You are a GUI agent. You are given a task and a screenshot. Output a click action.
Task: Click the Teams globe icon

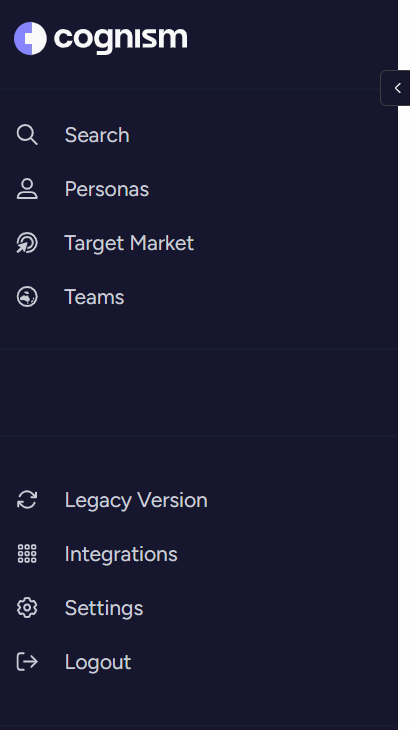27,297
